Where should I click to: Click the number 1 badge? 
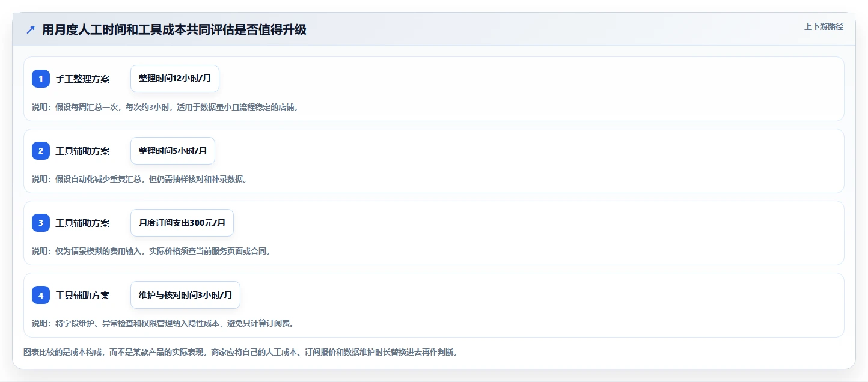(41, 79)
